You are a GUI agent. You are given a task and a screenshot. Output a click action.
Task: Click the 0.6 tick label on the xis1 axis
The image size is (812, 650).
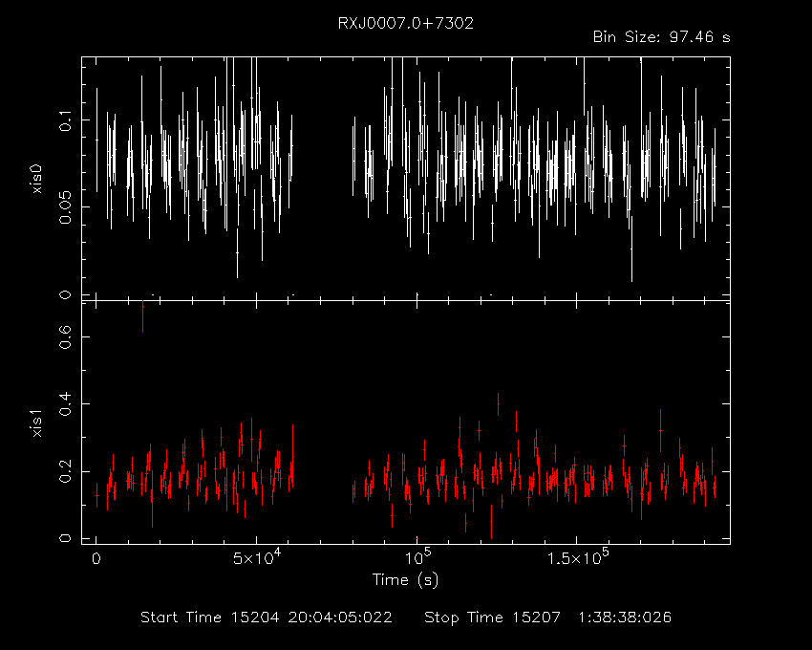tap(65, 336)
